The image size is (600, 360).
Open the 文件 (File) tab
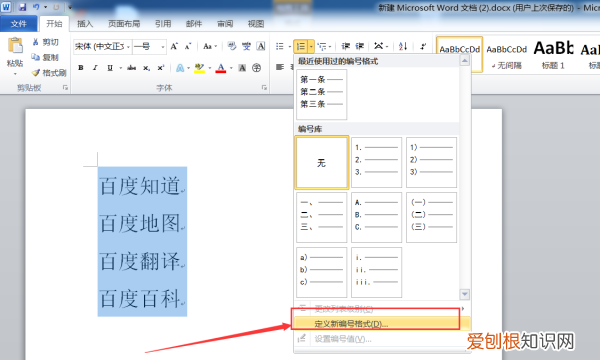point(19,24)
